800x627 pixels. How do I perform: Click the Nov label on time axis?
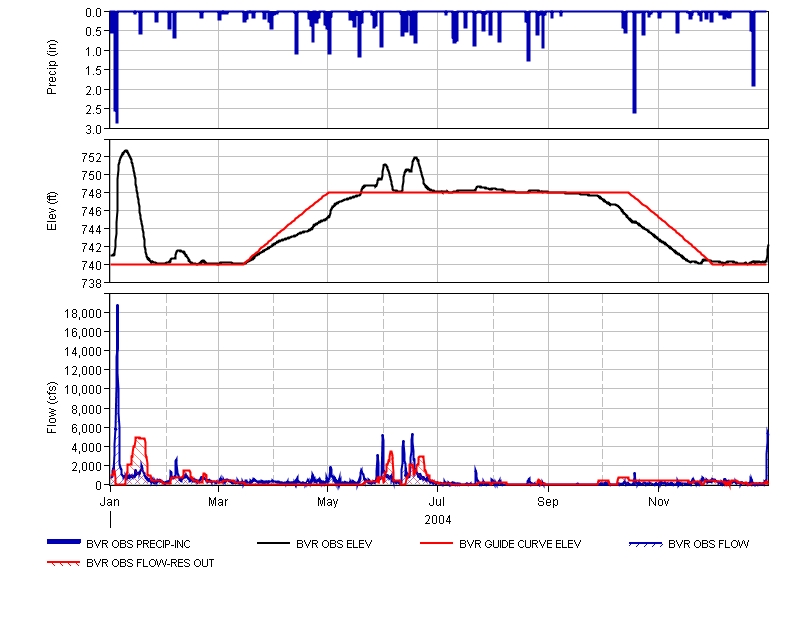click(x=658, y=499)
